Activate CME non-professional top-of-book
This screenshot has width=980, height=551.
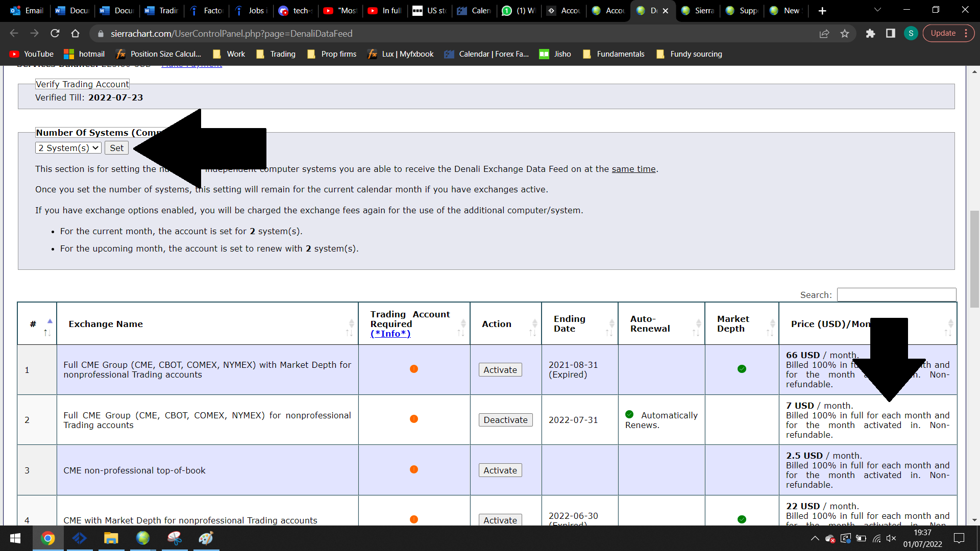[500, 470]
